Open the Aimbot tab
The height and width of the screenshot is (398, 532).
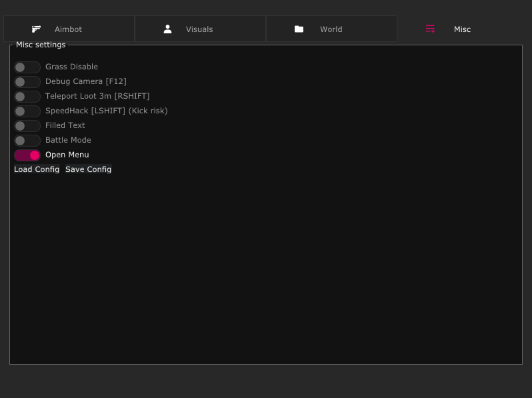69,29
